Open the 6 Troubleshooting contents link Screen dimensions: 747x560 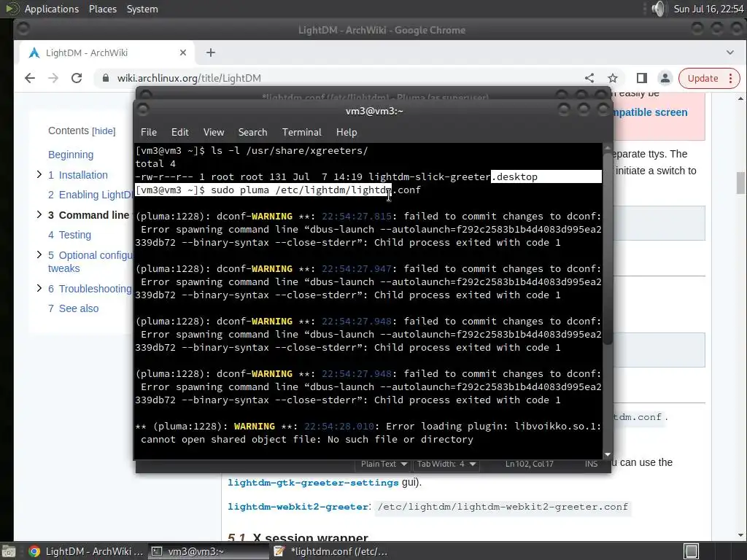[x=90, y=289]
